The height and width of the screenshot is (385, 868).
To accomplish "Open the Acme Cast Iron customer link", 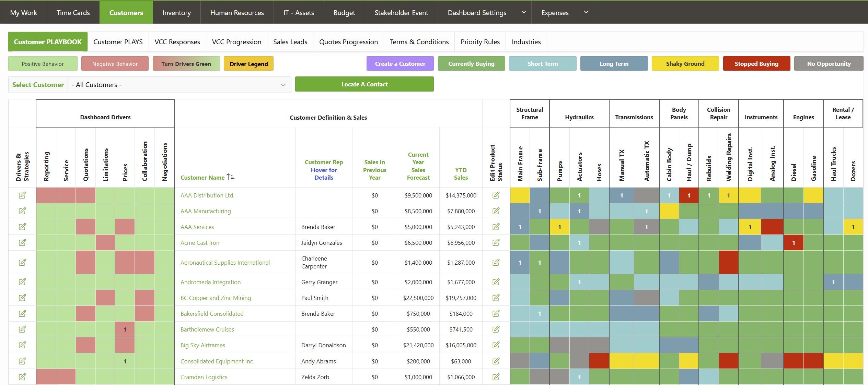I will tap(200, 243).
